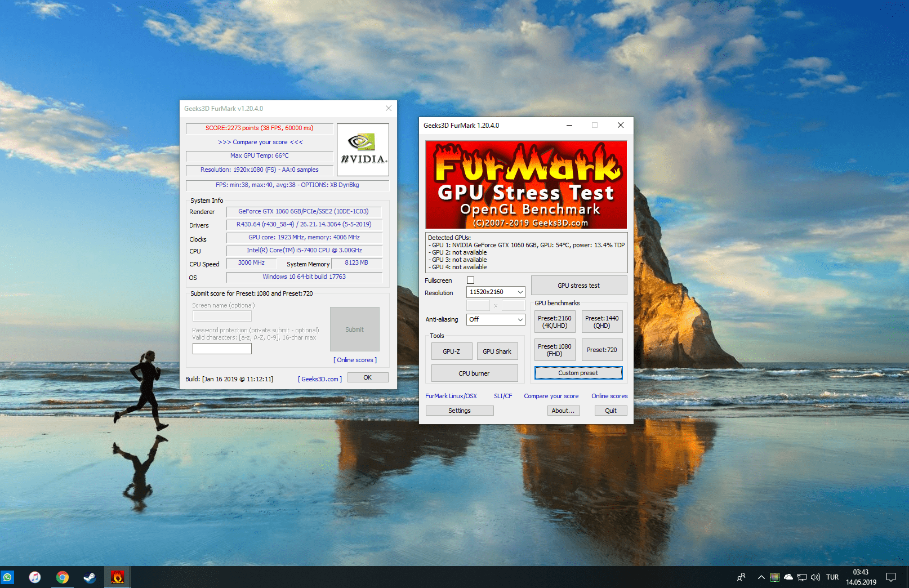Click the custom width field under Resolution

click(478, 305)
